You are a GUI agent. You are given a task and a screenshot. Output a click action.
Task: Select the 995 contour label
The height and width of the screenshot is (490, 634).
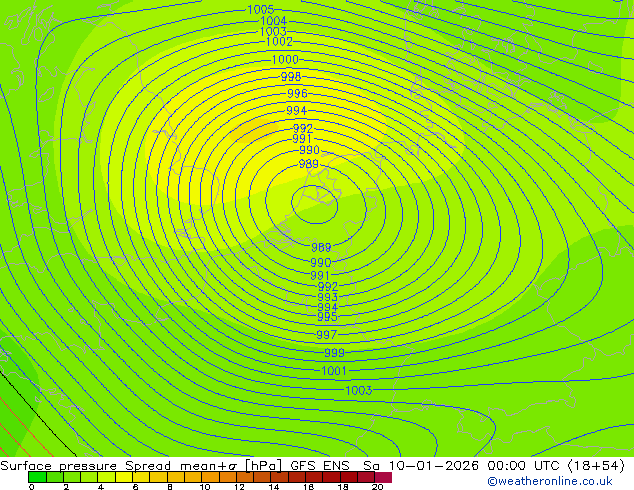tap(328, 317)
